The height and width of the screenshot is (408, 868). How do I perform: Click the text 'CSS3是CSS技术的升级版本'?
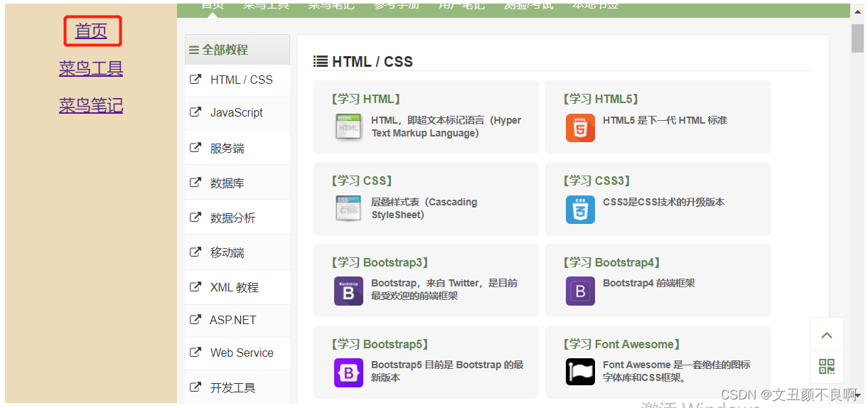pyautogui.click(x=663, y=202)
